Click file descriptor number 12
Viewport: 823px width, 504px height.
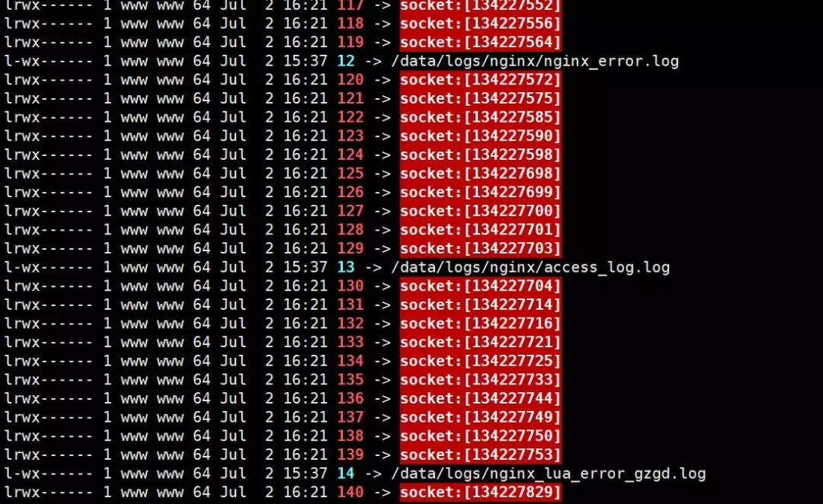346,61
